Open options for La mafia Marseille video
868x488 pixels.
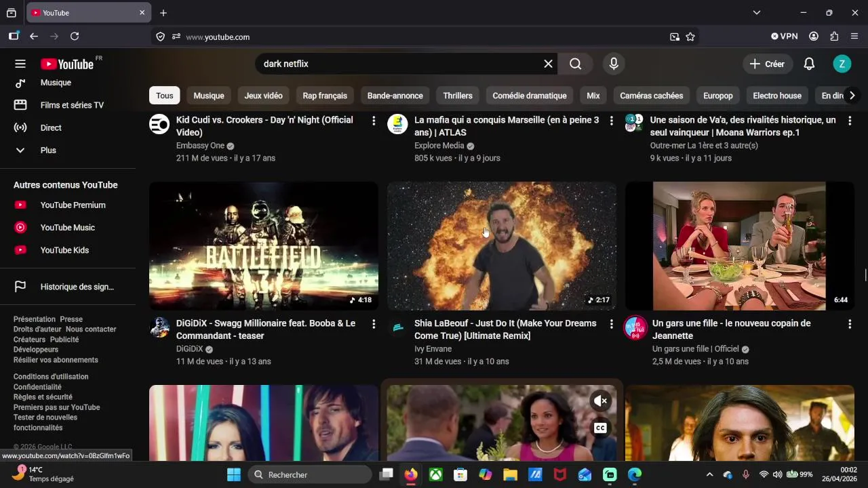coord(611,121)
